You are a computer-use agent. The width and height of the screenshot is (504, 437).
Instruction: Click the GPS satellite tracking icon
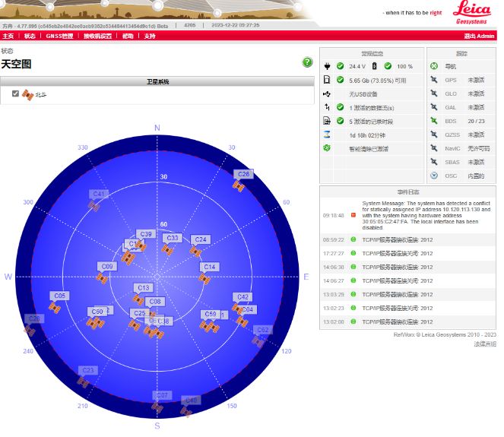coord(434,79)
